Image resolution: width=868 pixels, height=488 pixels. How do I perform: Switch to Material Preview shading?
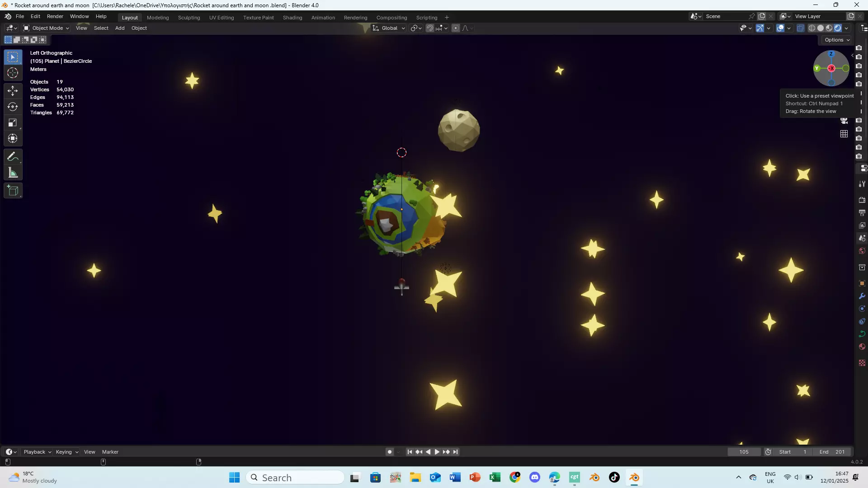[829, 28]
